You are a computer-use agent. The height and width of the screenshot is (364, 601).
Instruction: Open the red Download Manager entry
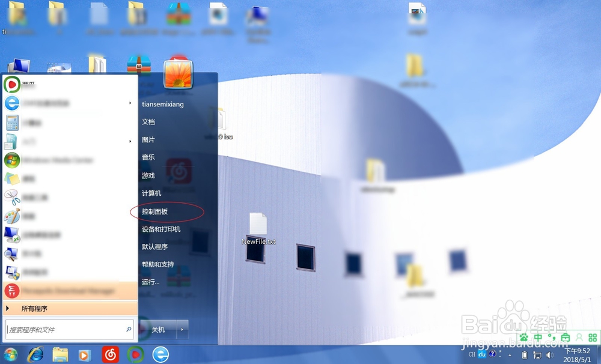pyautogui.click(x=70, y=291)
